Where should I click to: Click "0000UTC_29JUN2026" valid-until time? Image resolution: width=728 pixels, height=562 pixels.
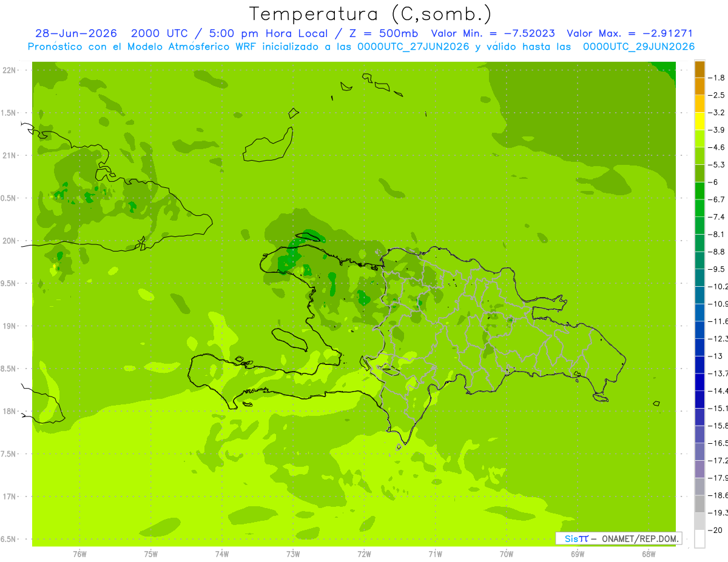click(x=639, y=47)
